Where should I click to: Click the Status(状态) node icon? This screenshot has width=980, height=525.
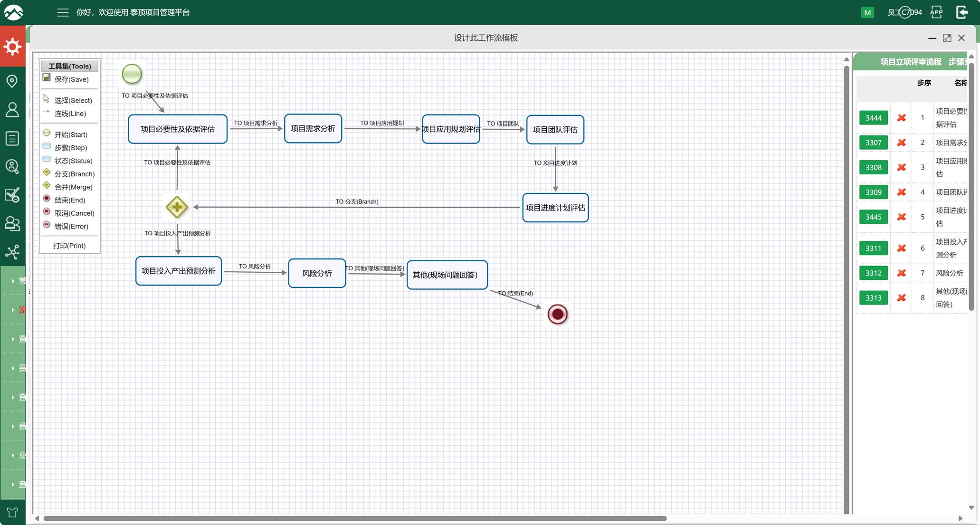[x=48, y=161]
